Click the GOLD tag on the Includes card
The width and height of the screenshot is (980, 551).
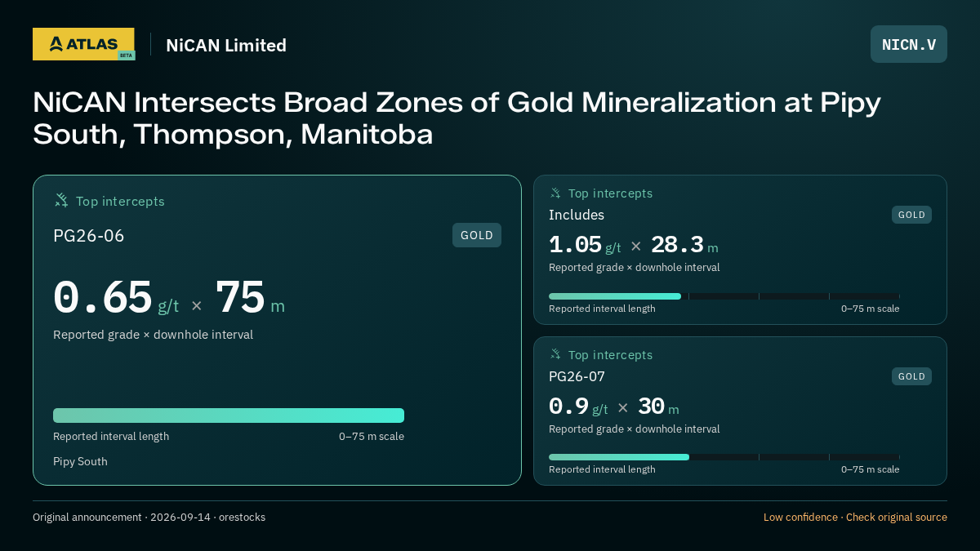[x=911, y=215]
